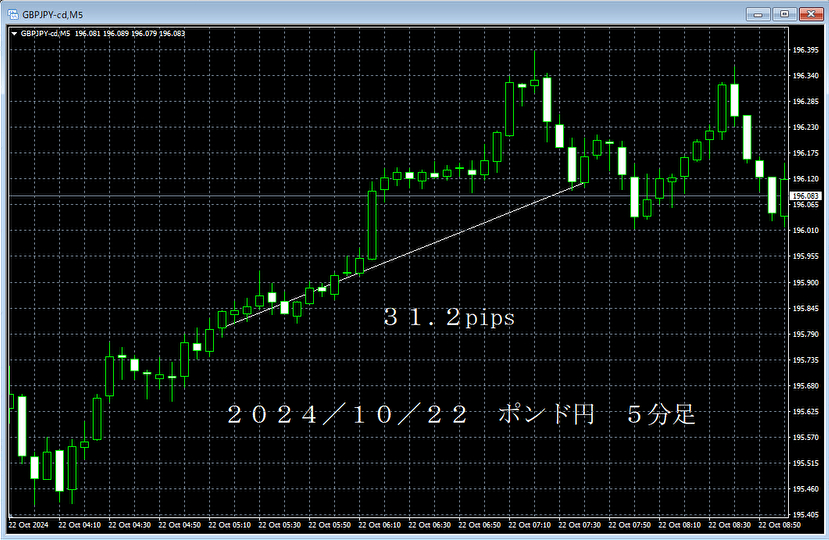Viewport: 829px width, 540px height.
Task: Click the 196.083 current price label
Action: coord(805,196)
